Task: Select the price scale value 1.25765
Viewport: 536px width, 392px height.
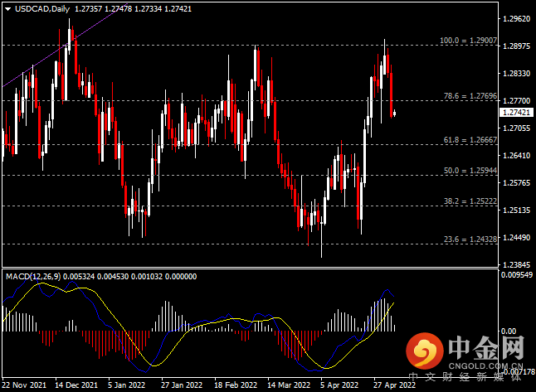Action: (517, 182)
